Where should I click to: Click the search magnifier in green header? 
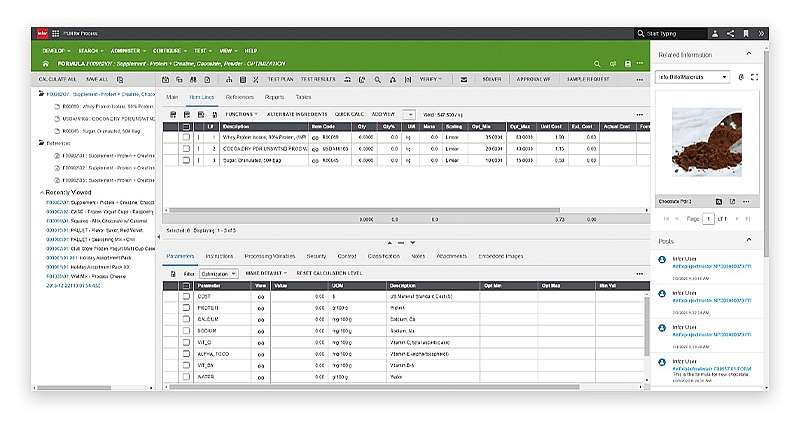point(598,63)
